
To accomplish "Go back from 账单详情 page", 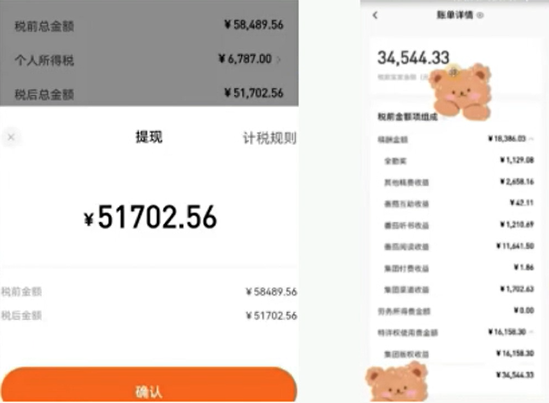I will tap(375, 15).
